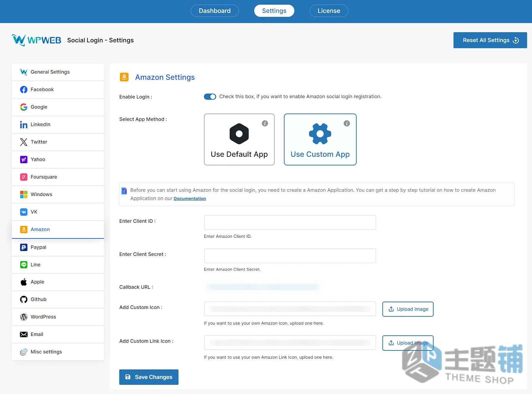Open the Google settings section
This screenshot has width=532, height=394.
pyautogui.click(x=58, y=107)
